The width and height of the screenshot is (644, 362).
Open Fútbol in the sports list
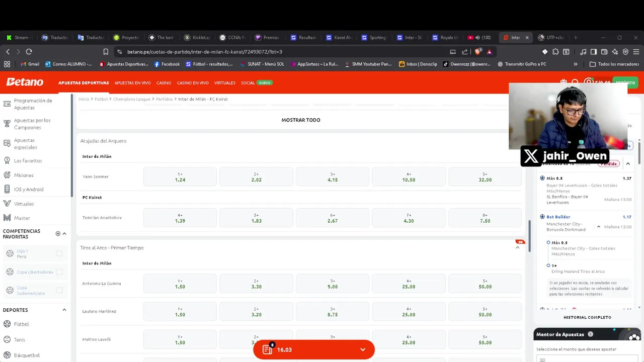(x=21, y=324)
